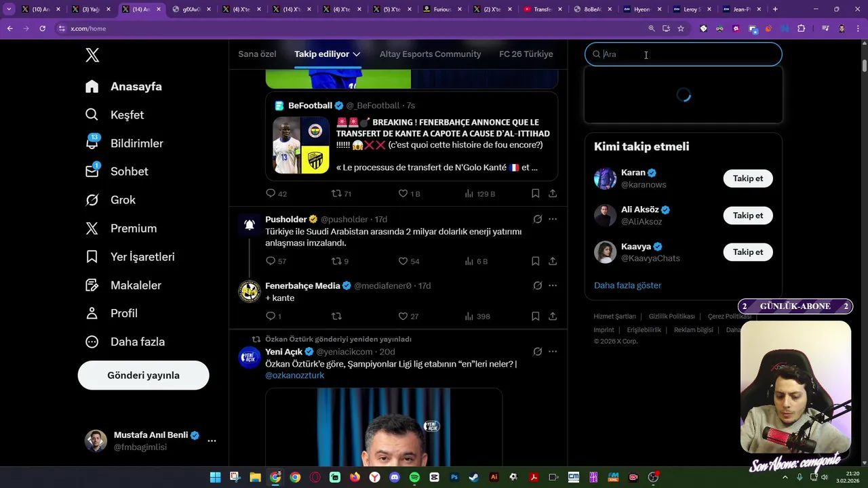Open Grok from sidebar
The image size is (868, 488).
(x=111, y=200)
